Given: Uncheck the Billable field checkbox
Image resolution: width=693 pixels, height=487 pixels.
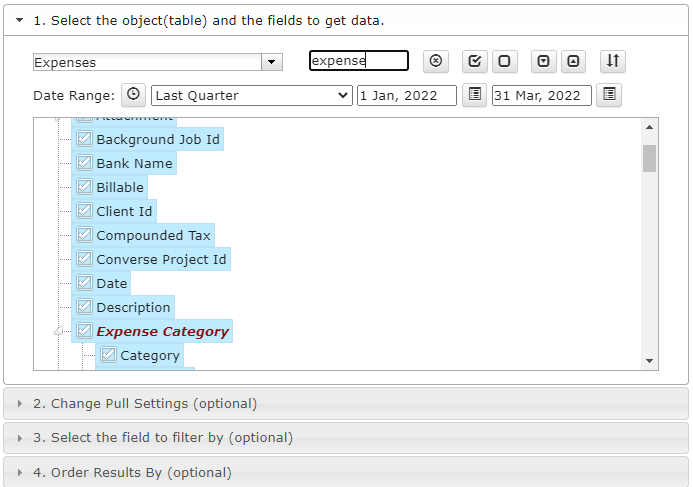Looking at the screenshot, I should tap(85, 187).
